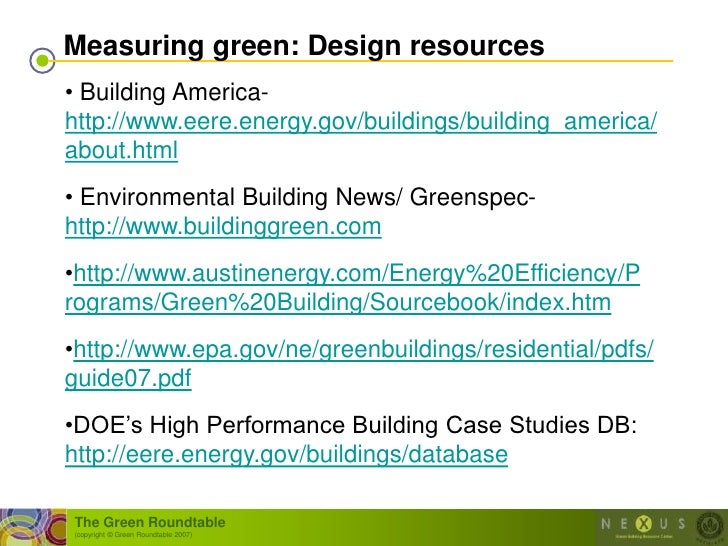Open the EPA guide07.pdf link
Viewport: 728px width, 546px height.
pyautogui.click(x=359, y=364)
